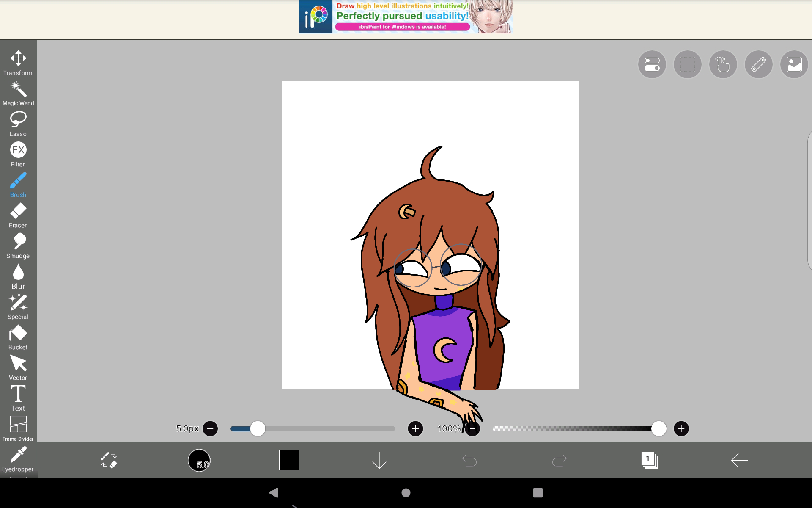The height and width of the screenshot is (508, 812).
Task: Open the touch gesture settings button
Action: coord(723,64)
